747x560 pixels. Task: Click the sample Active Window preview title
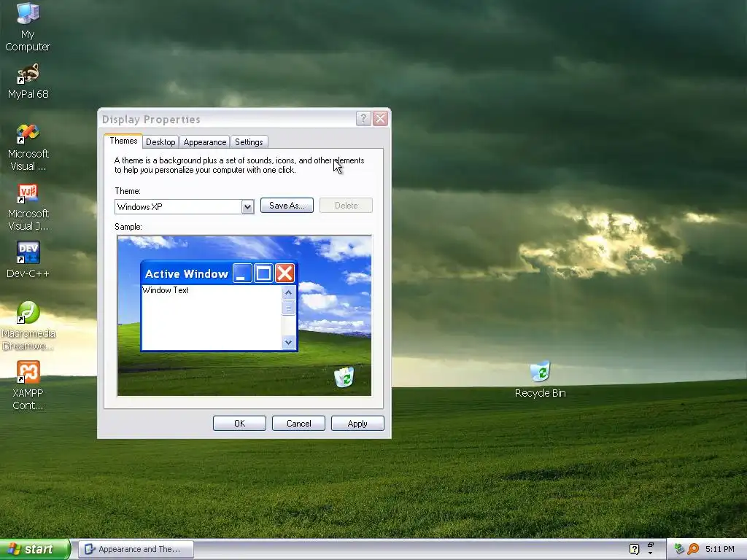pos(187,274)
